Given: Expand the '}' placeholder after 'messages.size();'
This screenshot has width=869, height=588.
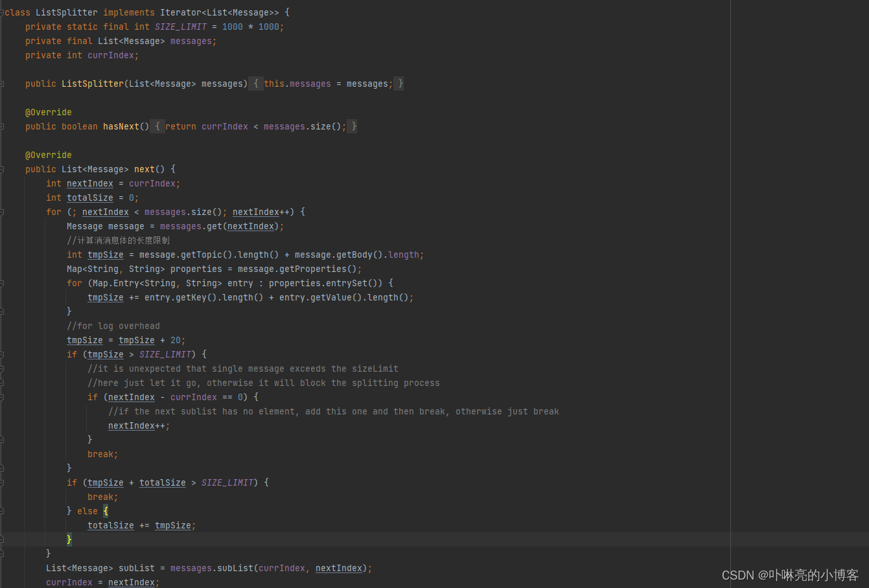Looking at the screenshot, I should click(x=353, y=126).
